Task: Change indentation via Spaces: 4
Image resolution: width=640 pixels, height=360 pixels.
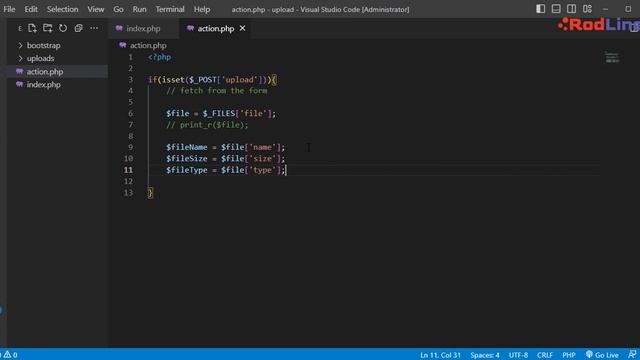Action: coord(484,355)
